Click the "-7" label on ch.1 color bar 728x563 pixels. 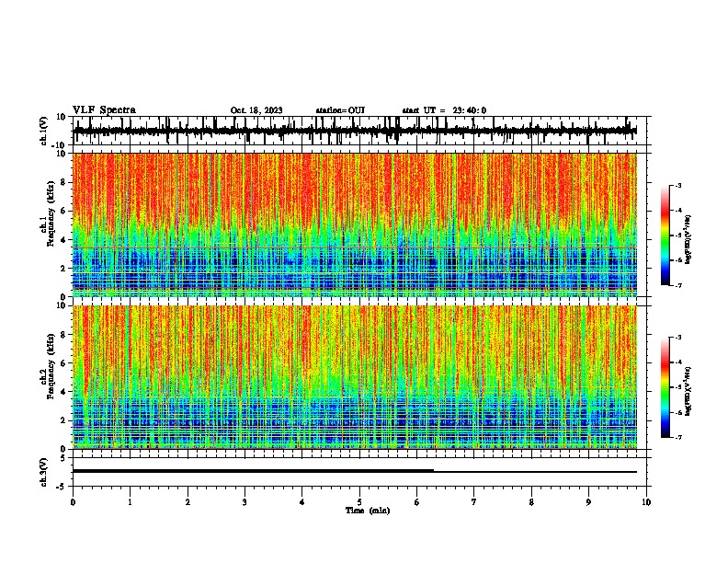coord(677,285)
